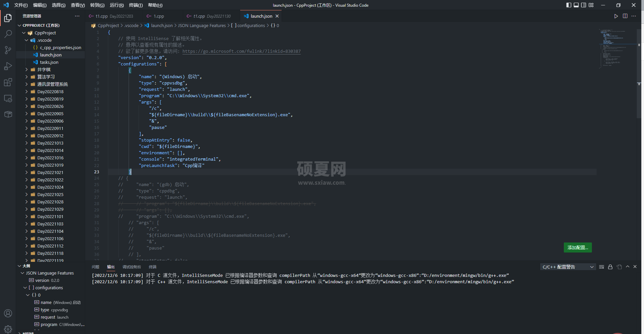This screenshot has height=334, width=644.
Task: Select outline item name (Windows) 启动
Action: 50,302
